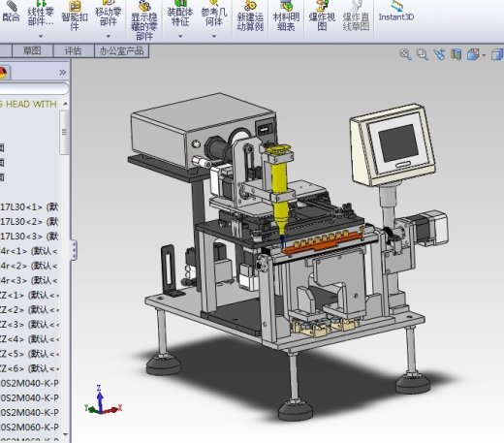Click 显示隐藏的零部件 show hidden components
Image resolution: width=504 pixels, height=443 pixels.
(144, 20)
